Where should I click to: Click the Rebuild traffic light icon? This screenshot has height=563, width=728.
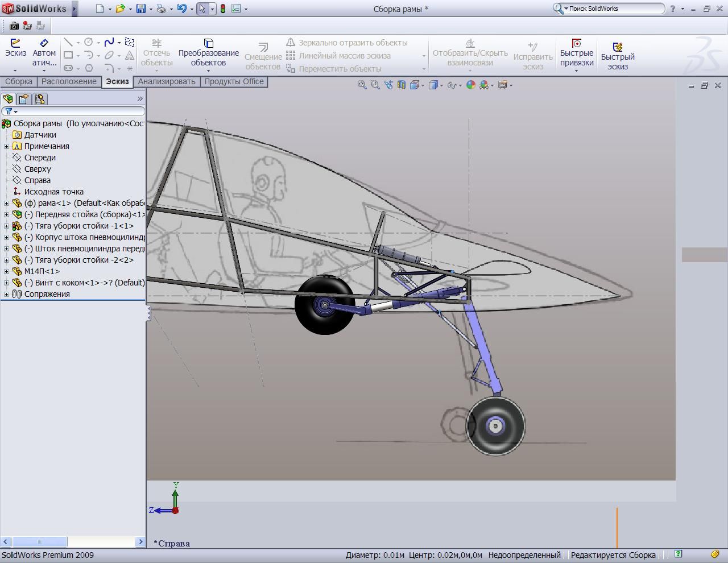(223, 9)
